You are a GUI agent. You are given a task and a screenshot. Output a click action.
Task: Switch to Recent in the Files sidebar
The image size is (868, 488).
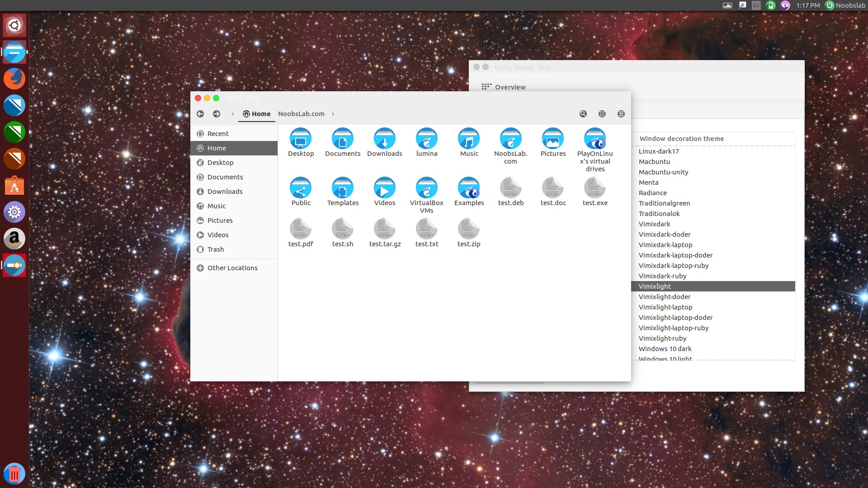point(218,133)
